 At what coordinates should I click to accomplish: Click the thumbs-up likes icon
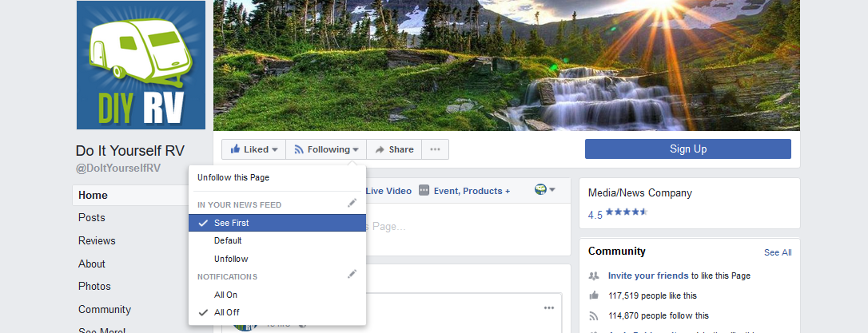click(x=594, y=295)
